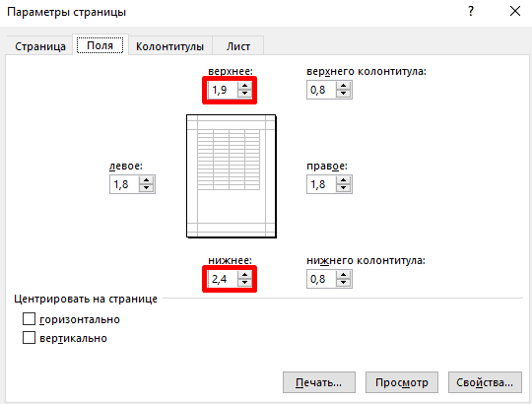Increase the нижнее margin value

coord(244,275)
